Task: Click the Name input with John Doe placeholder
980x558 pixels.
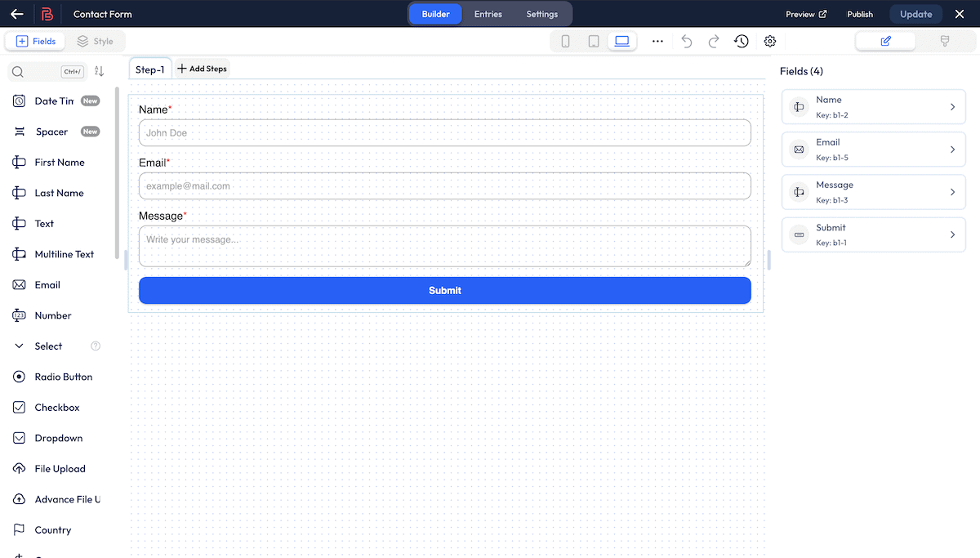Action: (445, 133)
